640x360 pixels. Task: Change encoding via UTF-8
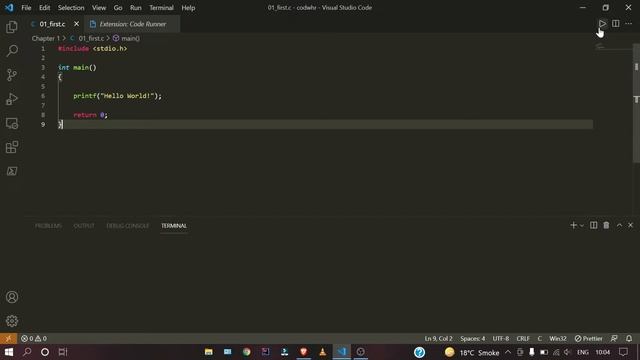(x=501, y=338)
